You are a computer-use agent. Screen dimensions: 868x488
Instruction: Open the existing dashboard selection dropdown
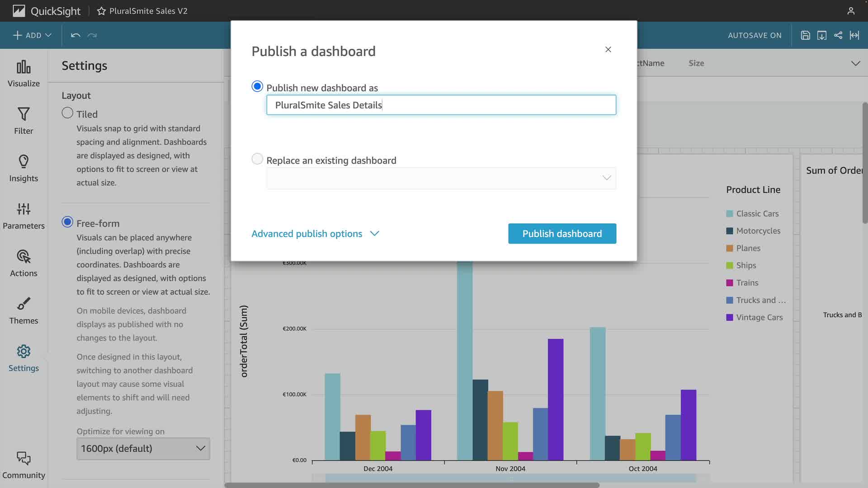pos(441,178)
